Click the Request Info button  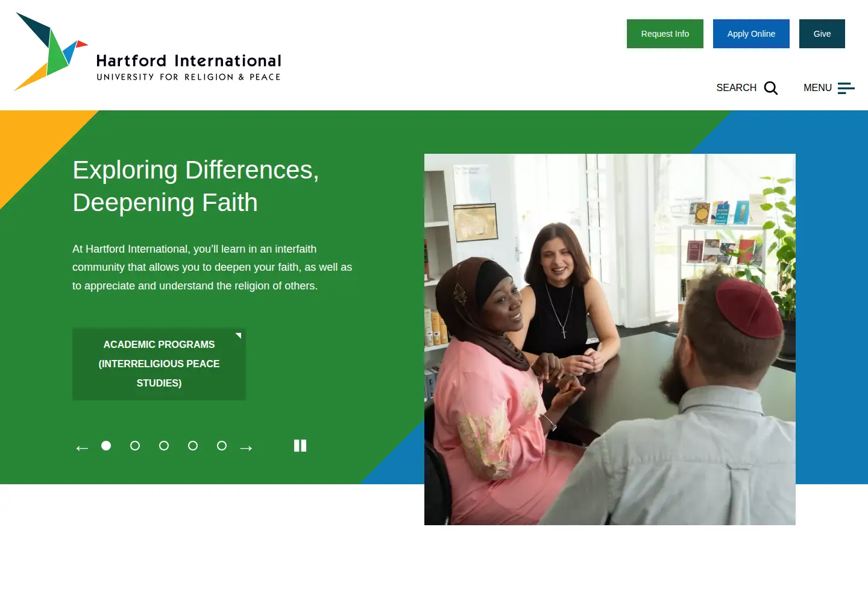click(665, 34)
